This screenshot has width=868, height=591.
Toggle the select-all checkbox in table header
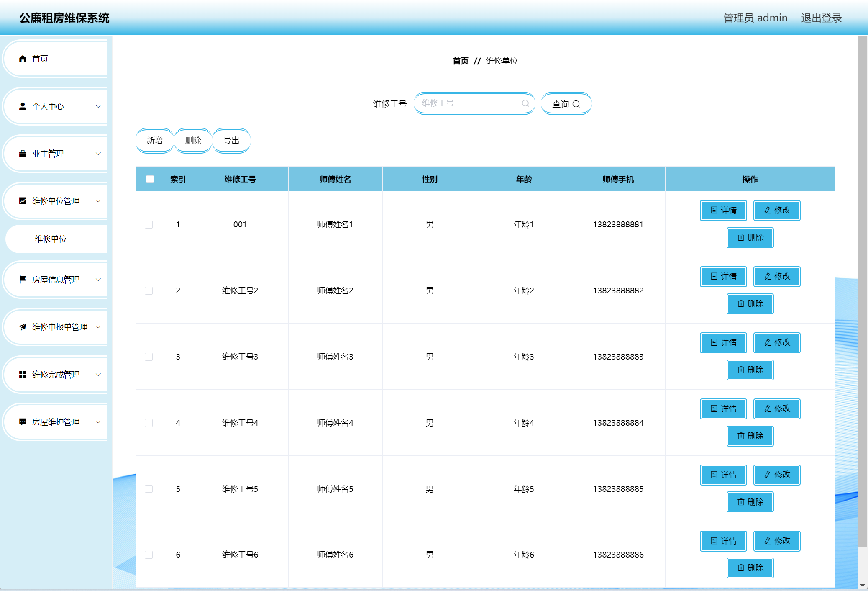point(150,179)
